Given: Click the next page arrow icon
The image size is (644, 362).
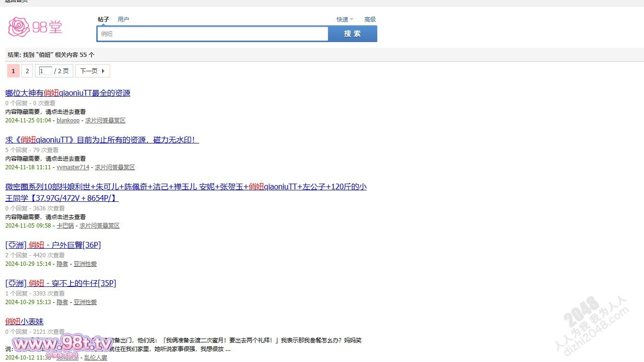Looking at the screenshot, I should point(103,71).
